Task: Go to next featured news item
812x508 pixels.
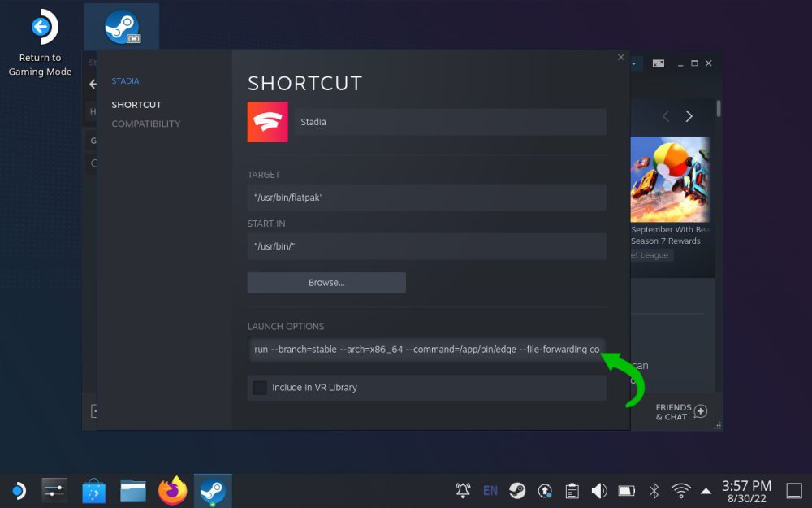Action: click(x=689, y=116)
